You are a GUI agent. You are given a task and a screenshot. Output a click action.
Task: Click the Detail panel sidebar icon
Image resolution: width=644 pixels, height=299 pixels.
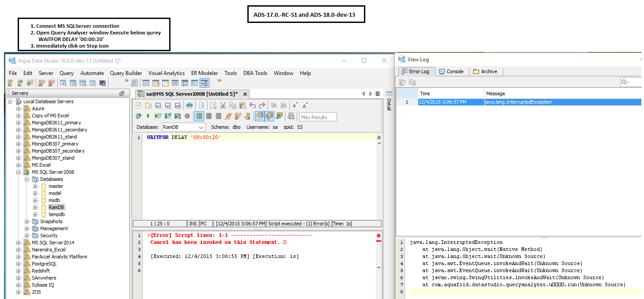click(389, 93)
